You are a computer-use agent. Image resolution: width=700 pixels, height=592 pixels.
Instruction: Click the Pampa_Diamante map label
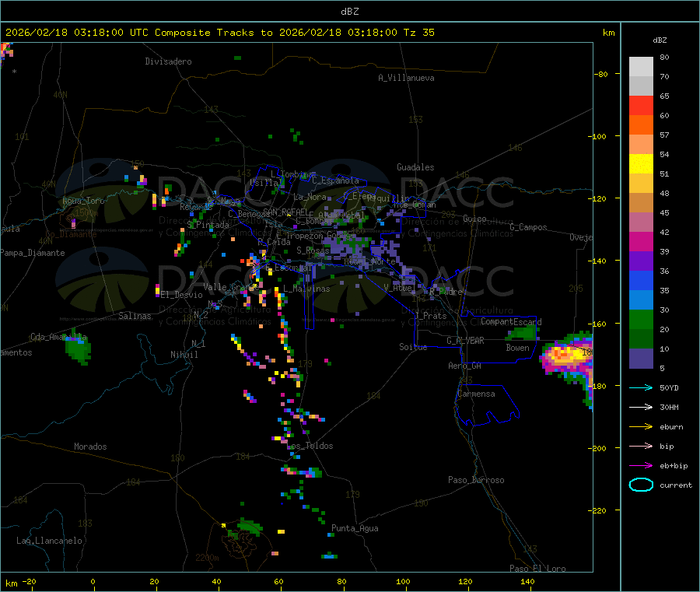33,253
